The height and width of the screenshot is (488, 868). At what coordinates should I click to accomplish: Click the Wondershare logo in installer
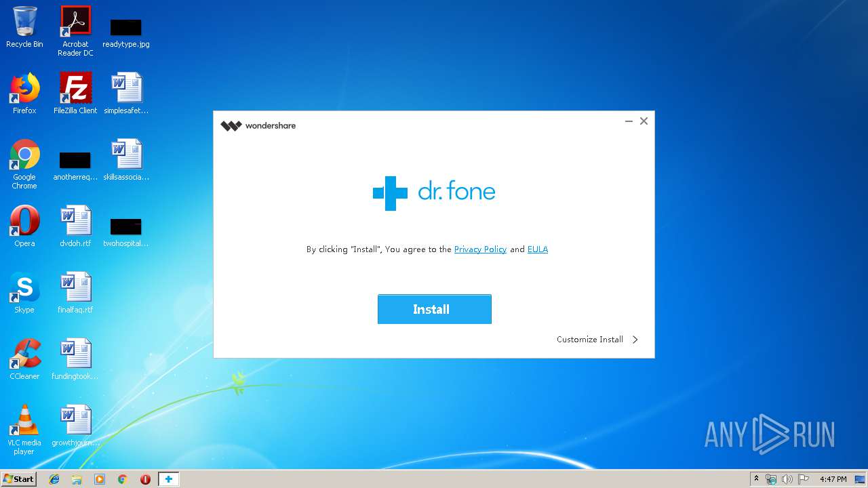(258, 125)
